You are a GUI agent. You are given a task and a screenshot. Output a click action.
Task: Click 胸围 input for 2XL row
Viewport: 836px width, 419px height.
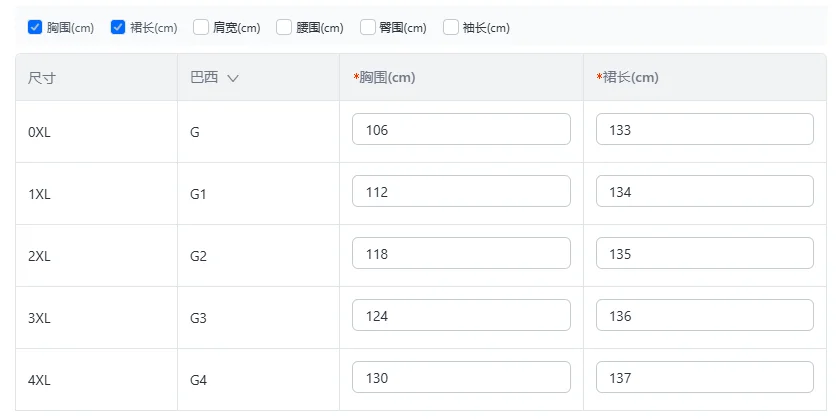[461, 254]
